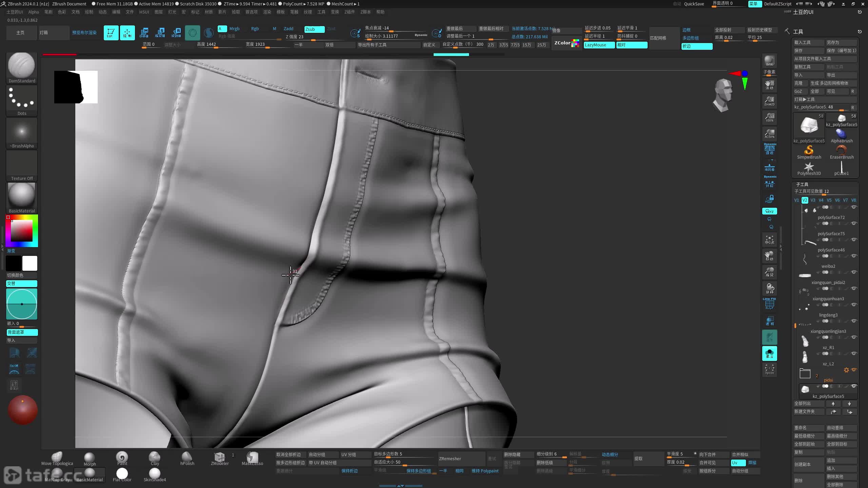Activate the Scale gizmo button

(x=160, y=33)
